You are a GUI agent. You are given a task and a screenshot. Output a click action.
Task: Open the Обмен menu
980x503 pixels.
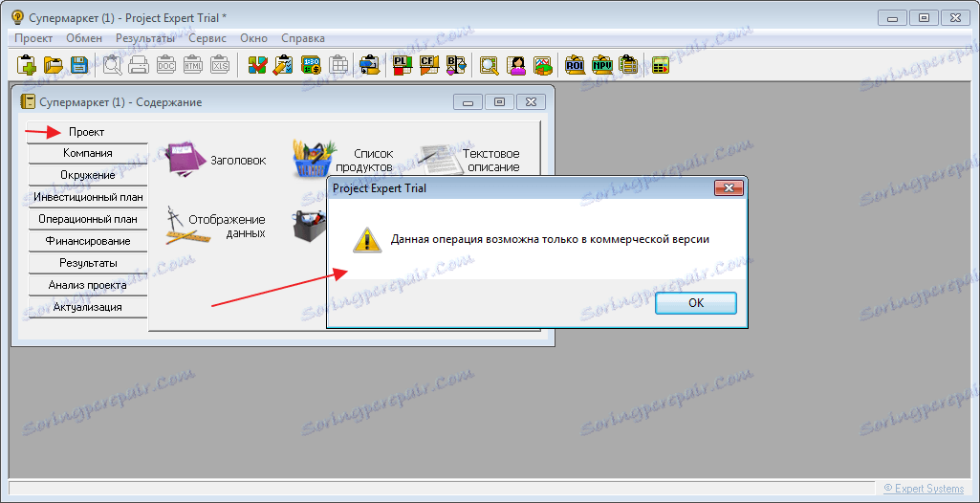point(84,38)
